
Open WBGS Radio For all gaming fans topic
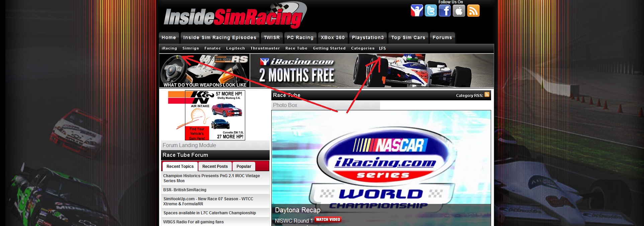193,222
